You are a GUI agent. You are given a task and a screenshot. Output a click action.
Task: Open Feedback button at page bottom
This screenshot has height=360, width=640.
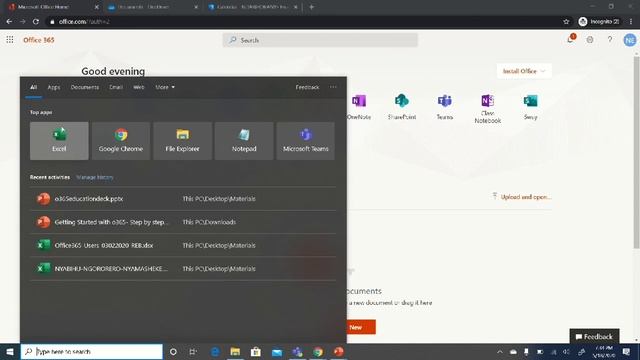point(594,336)
